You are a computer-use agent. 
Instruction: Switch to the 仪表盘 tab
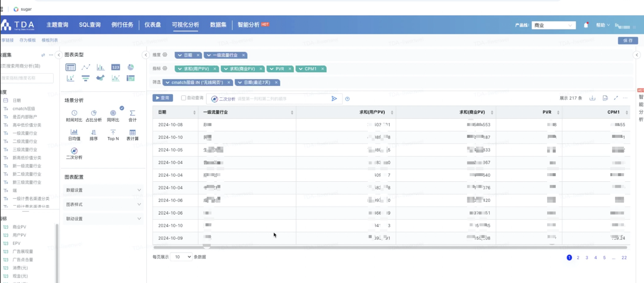click(152, 25)
